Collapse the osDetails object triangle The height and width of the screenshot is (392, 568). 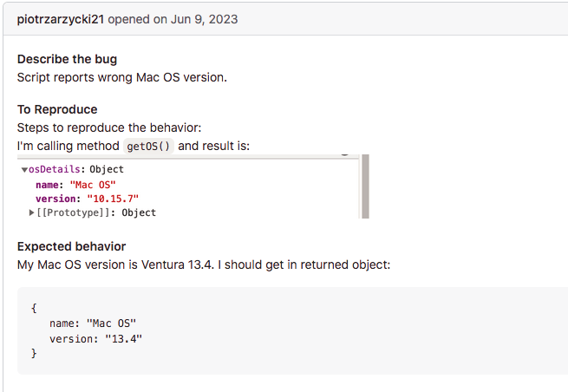24,170
